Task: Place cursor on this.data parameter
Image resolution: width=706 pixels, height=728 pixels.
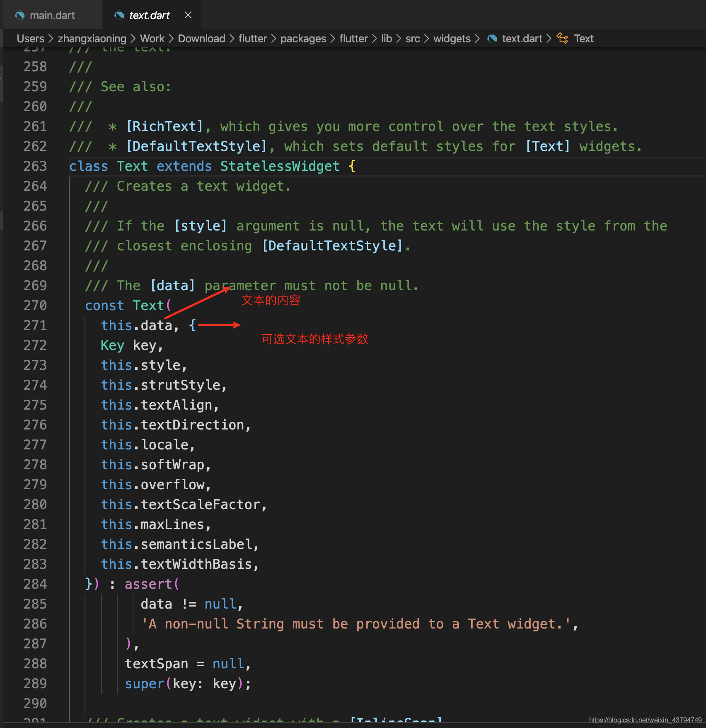Action: 136,325
